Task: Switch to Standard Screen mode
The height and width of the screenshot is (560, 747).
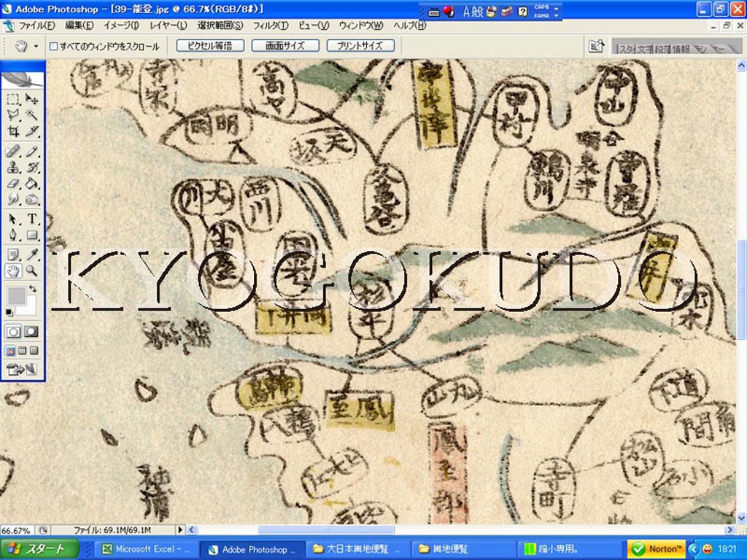Action: pos(10,351)
